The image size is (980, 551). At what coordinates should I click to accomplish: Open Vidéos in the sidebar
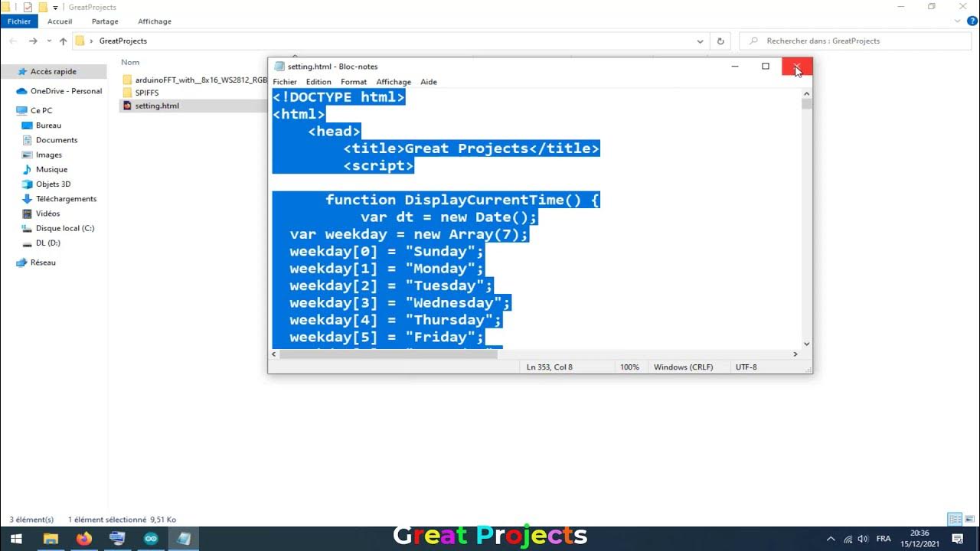(x=47, y=214)
